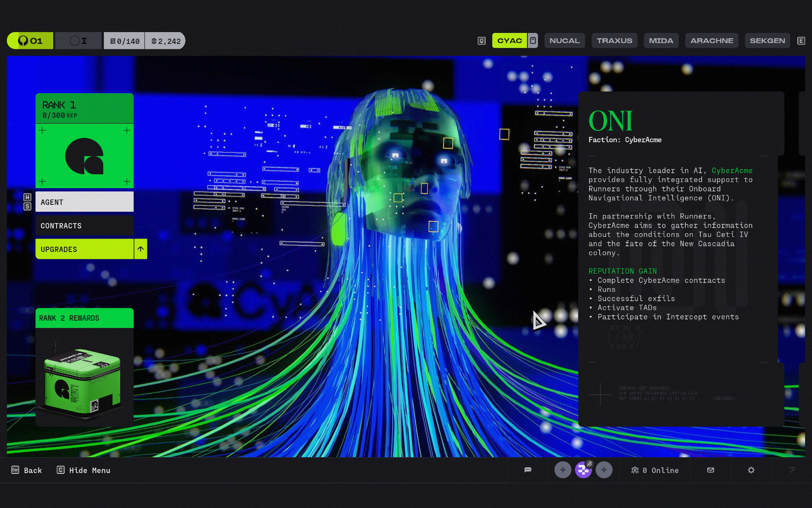Open settings gear in bottom bar
812x508 pixels.
pyautogui.click(x=751, y=470)
